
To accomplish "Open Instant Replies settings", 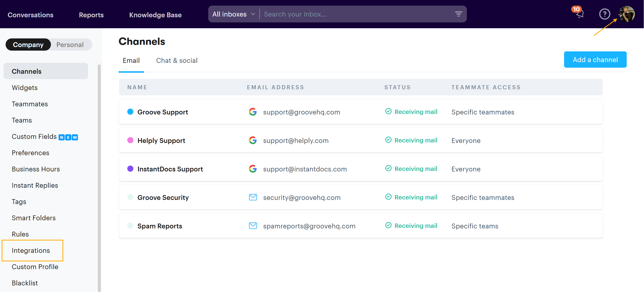I will click(35, 185).
